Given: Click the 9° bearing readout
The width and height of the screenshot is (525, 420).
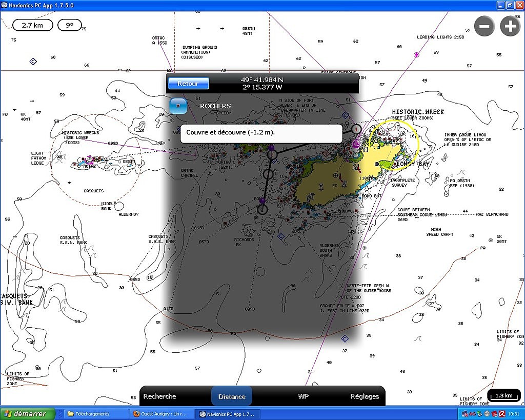Looking at the screenshot, I should click(x=70, y=25).
